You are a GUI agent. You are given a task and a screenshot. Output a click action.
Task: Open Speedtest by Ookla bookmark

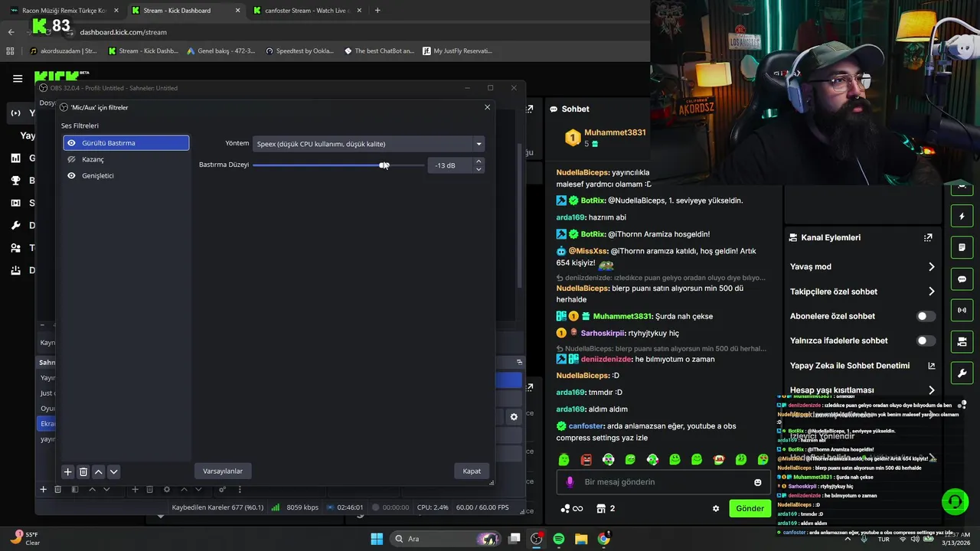pos(300,51)
